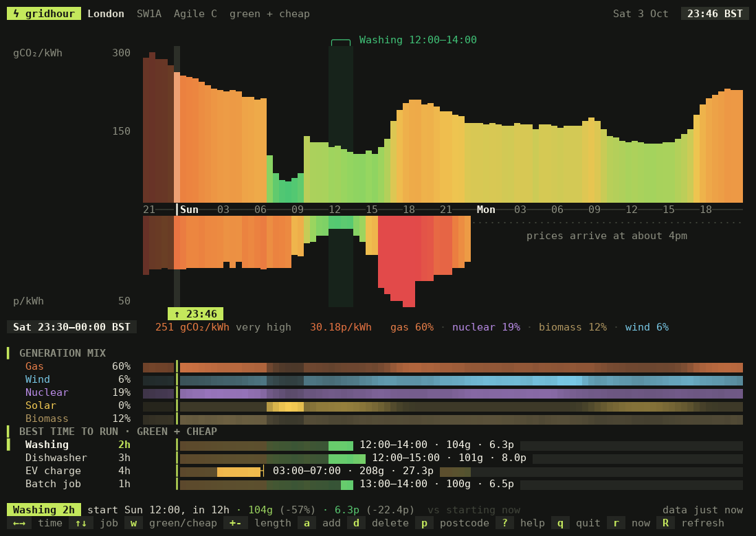Image resolution: width=756 pixels, height=536 pixels.
Task: Click the Solar generation mix row label
Action: pyautogui.click(x=41, y=405)
